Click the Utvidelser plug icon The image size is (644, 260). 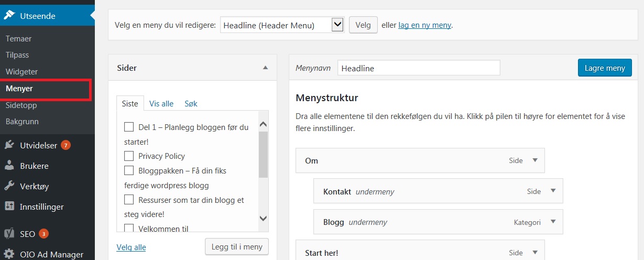click(9, 145)
